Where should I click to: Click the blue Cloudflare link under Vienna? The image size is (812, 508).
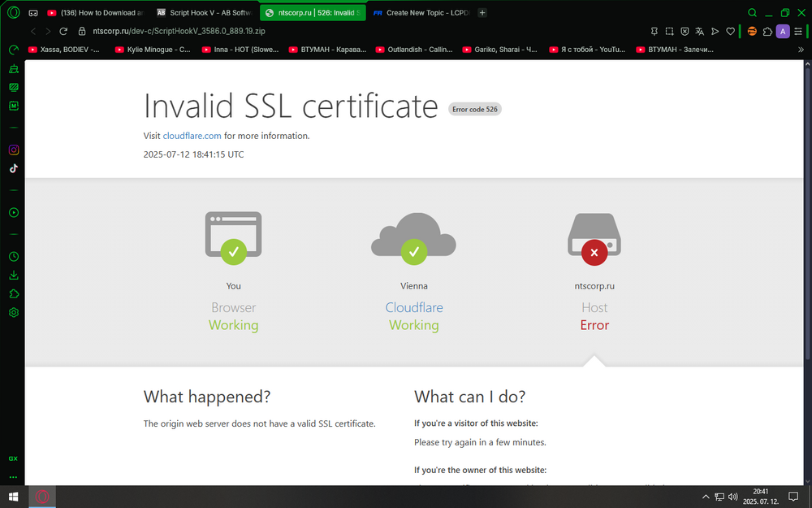414,307
